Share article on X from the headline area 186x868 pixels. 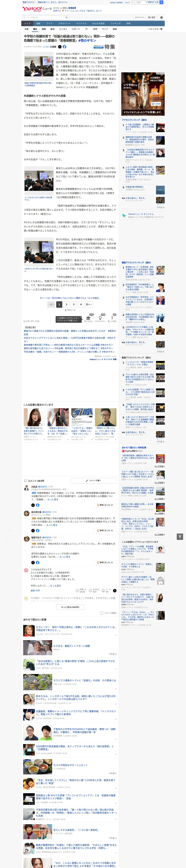(60, 47)
